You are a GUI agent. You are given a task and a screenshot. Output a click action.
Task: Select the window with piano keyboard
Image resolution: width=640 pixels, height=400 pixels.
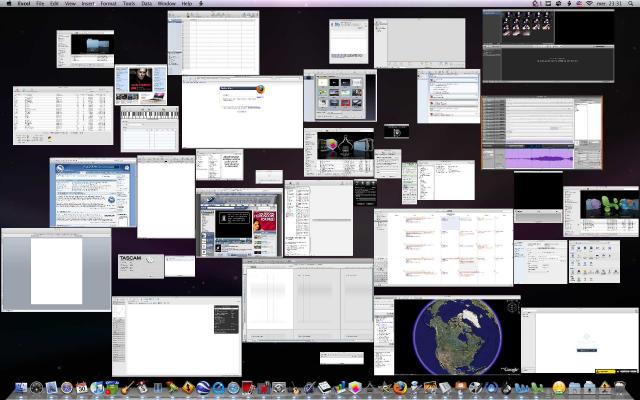click(149, 129)
